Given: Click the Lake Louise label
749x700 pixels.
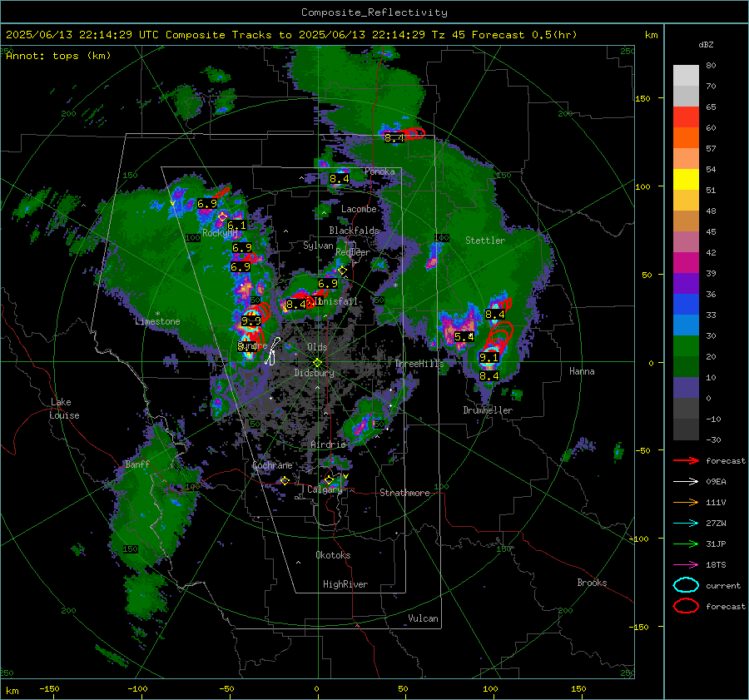Looking at the screenshot, I should (65, 409).
